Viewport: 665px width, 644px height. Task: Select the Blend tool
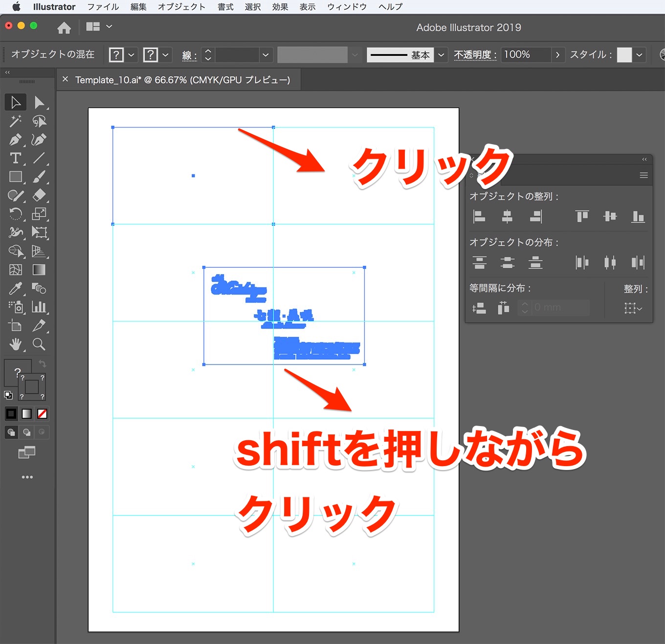(x=39, y=288)
